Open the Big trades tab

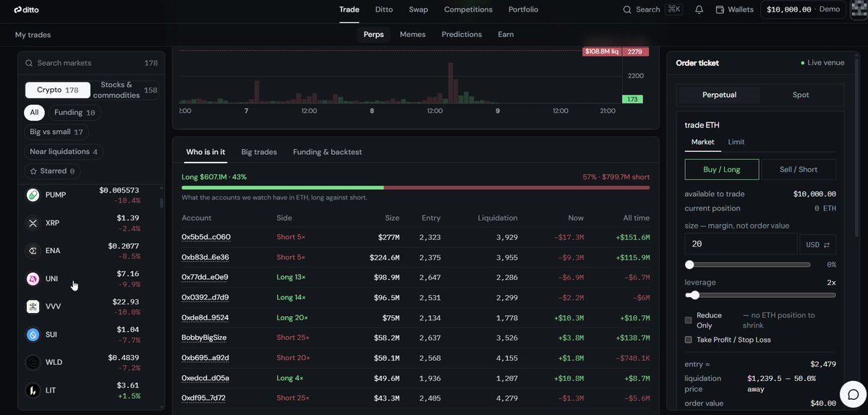coord(259,152)
